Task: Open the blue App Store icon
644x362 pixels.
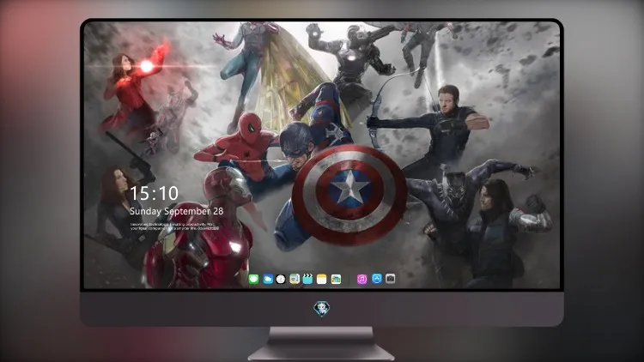Action: point(377,279)
